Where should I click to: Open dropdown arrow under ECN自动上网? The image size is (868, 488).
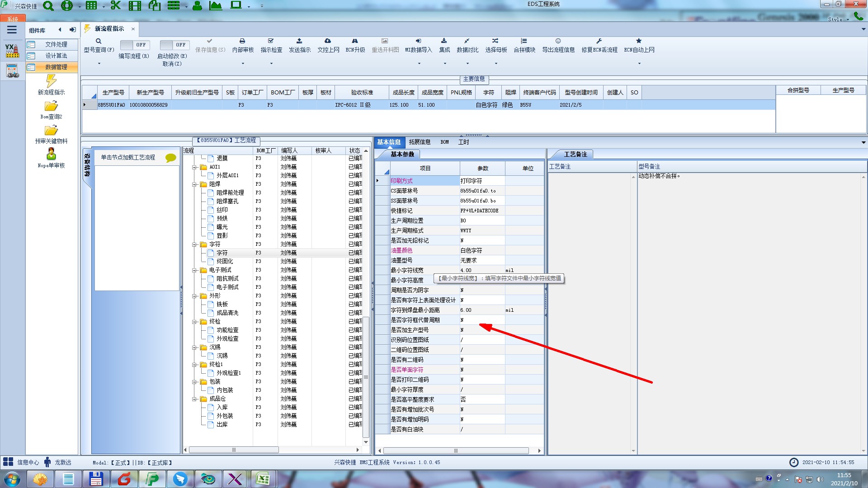(639, 64)
